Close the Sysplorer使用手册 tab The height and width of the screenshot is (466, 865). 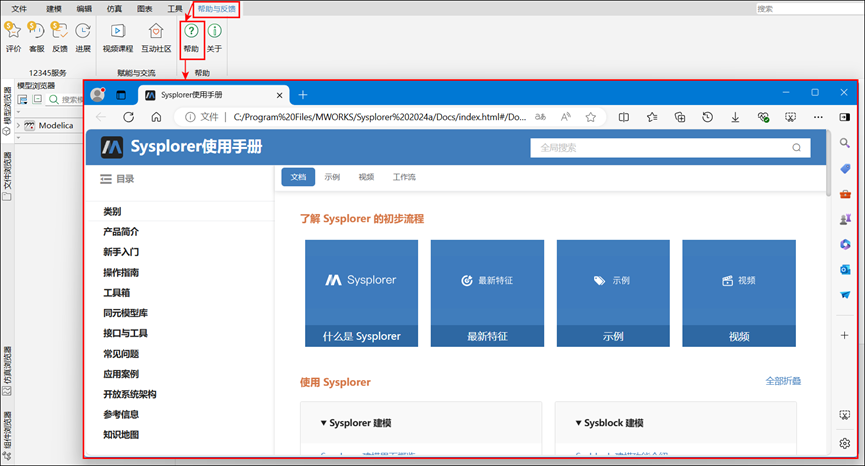[279, 95]
